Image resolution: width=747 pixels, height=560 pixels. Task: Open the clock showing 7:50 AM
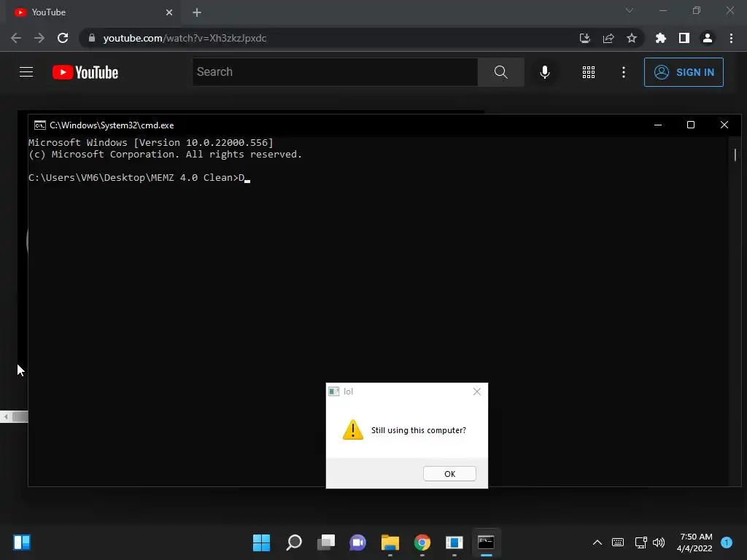[x=694, y=542]
